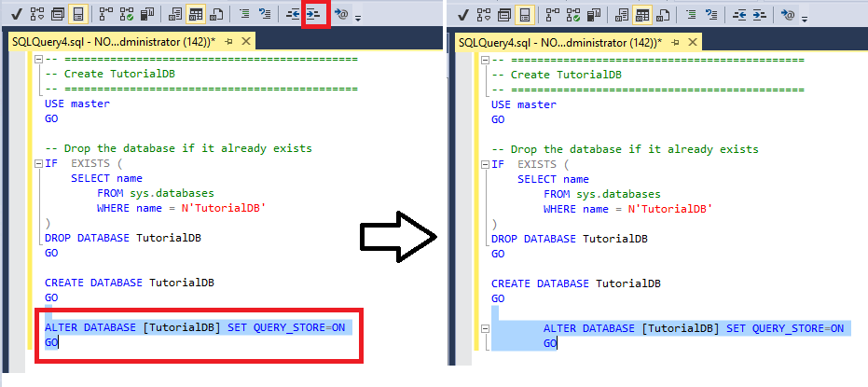Click the CREATE DATABASE TutorialDB line in right editor
Viewport: 868px width, 387px height.
[576, 283]
